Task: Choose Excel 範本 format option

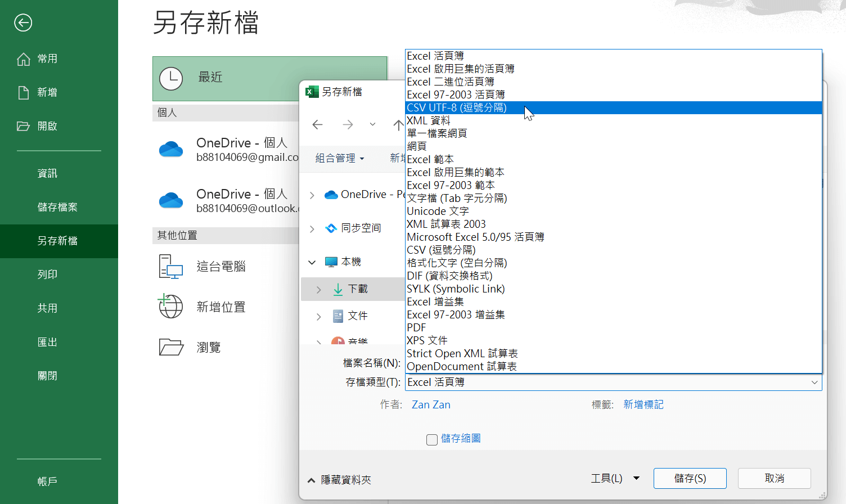Action: coord(614,159)
